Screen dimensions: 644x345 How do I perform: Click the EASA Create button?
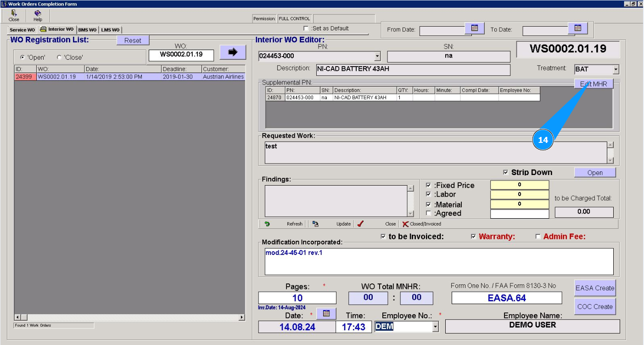pos(594,288)
